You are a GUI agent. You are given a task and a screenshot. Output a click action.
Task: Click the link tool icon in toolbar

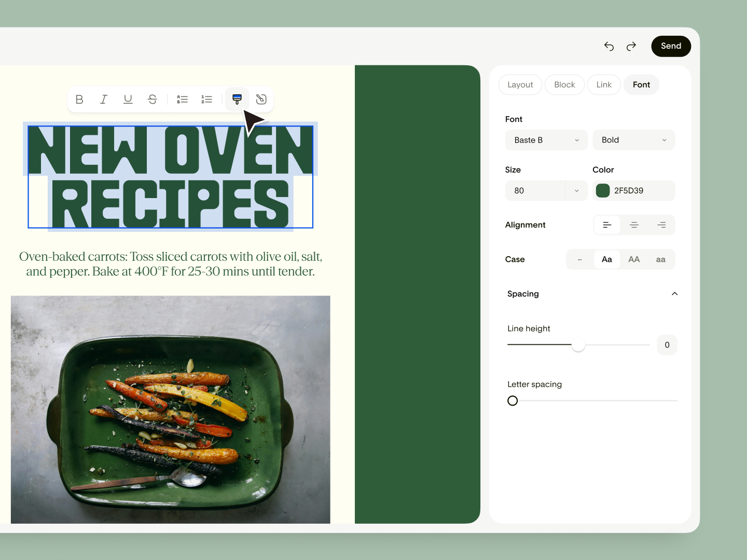click(x=261, y=99)
